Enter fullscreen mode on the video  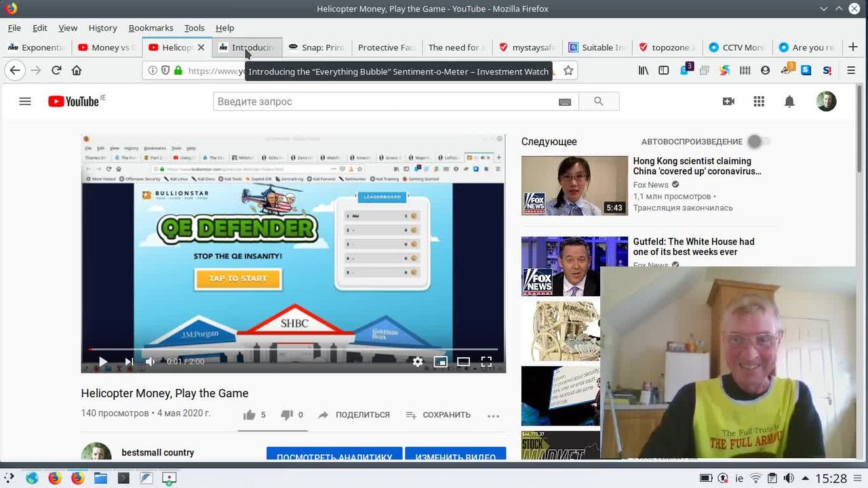[x=486, y=362]
